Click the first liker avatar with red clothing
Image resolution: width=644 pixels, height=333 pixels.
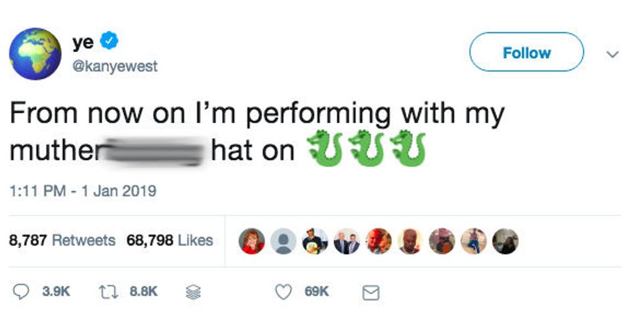point(253,242)
